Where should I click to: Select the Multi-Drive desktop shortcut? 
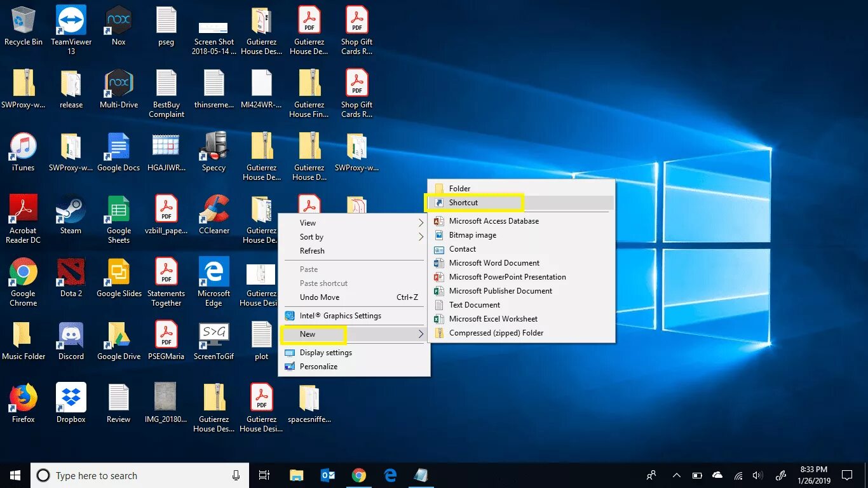click(x=119, y=89)
